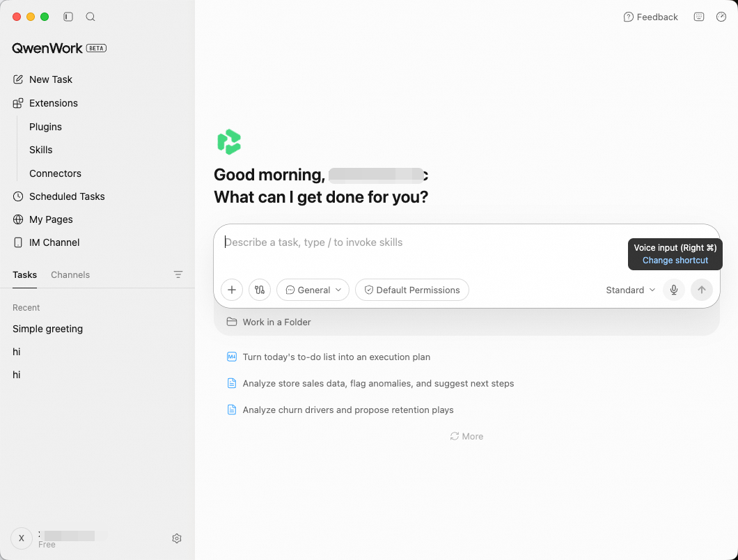Toggle the sidebar panel icon

(x=68, y=17)
